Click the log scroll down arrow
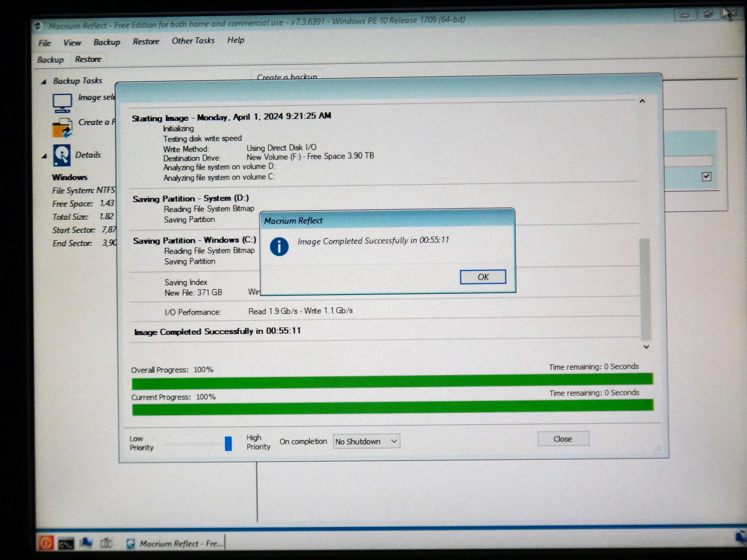The height and width of the screenshot is (560, 747). click(x=646, y=347)
